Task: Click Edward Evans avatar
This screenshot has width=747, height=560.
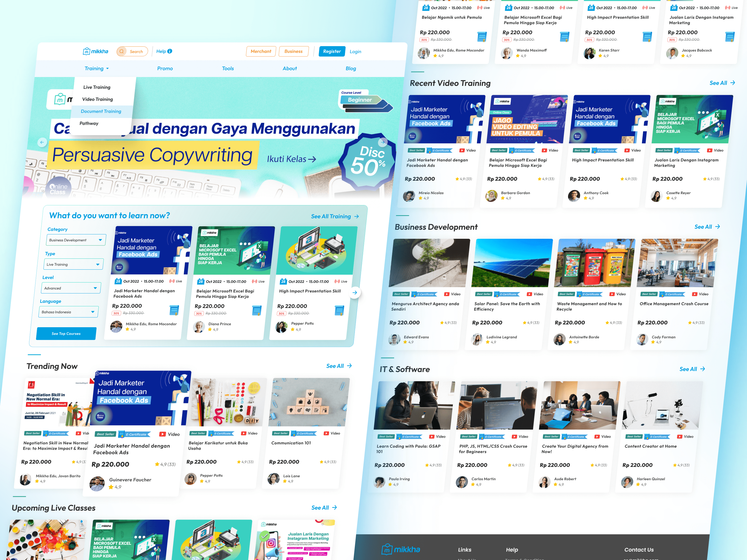Action: coord(394,340)
